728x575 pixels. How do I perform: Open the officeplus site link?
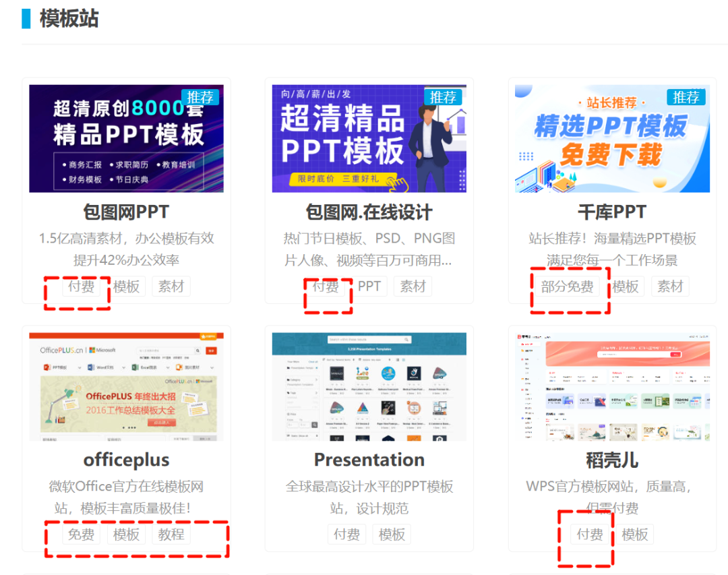click(125, 460)
